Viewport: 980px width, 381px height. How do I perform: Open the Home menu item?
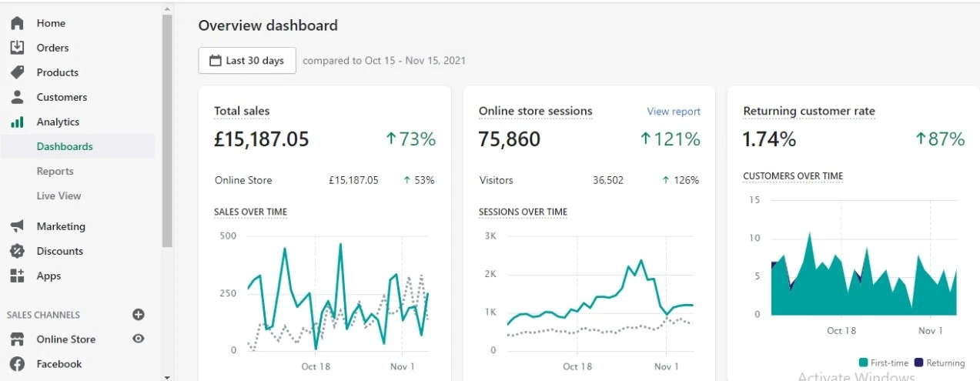click(51, 23)
